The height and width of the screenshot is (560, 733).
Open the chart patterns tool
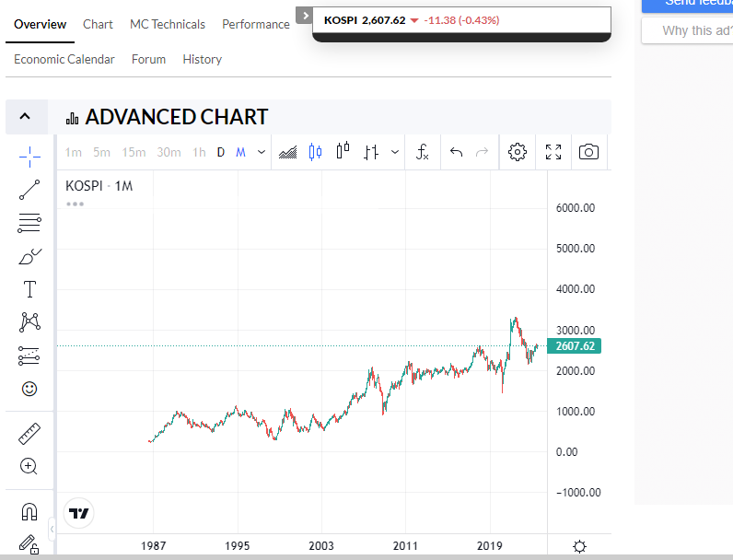pos(29,322)
